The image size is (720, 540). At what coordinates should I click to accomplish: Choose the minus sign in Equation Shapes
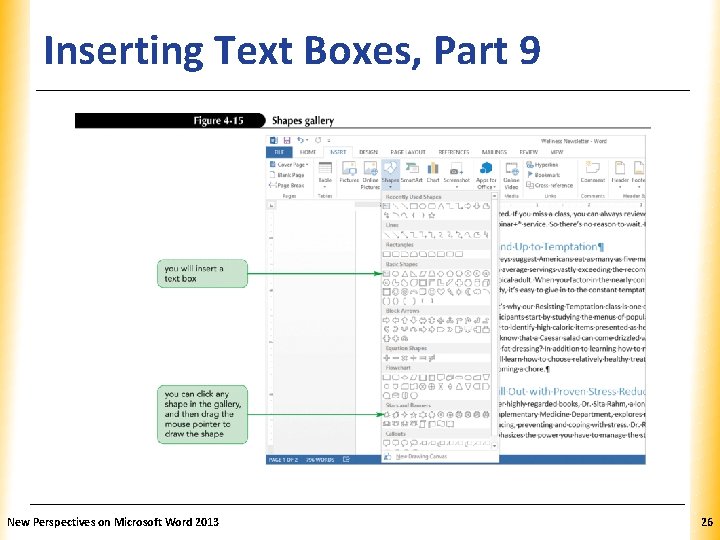coord(396,358)
